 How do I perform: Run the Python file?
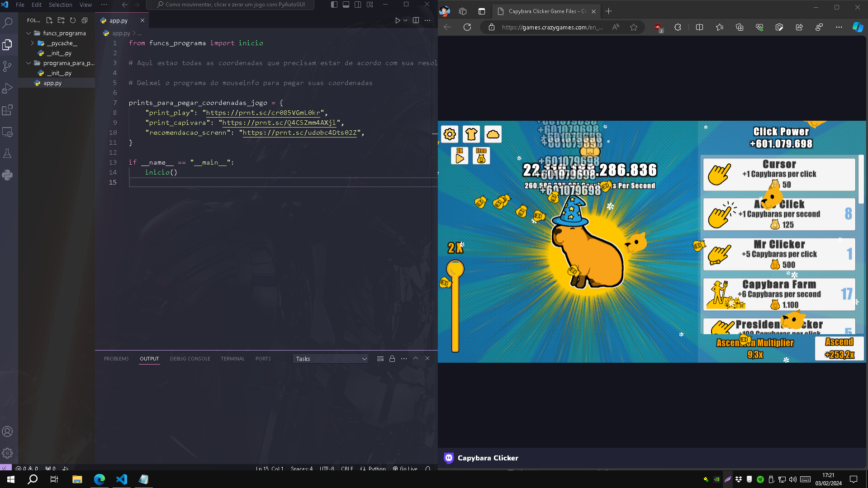pyautogui.click(x=397, y=20)
